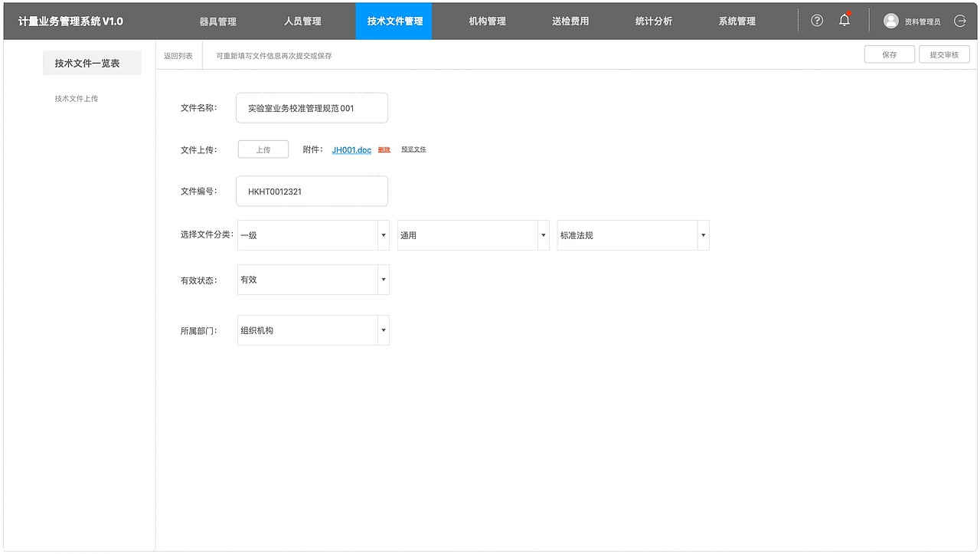Open the notifications bell icon
Viewport: 980px width, 554px height.
tap(844, 20)
